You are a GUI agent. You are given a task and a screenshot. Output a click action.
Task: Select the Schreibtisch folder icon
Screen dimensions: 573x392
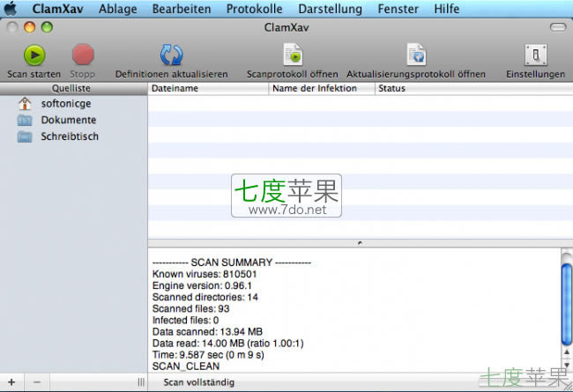pyautogui.click(x=25, y=137)
